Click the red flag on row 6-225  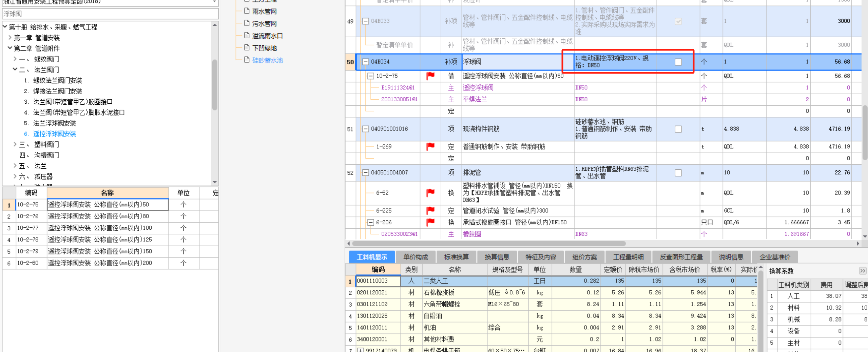coord(430,210)
